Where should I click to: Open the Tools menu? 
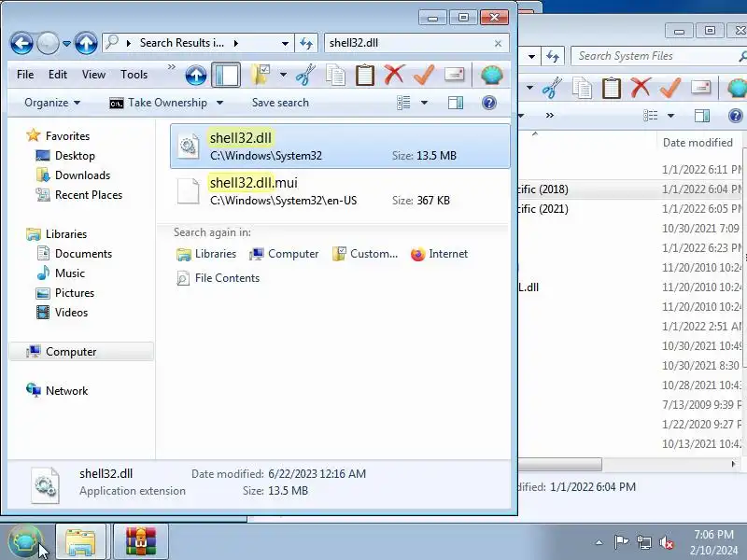pos(134,75)
